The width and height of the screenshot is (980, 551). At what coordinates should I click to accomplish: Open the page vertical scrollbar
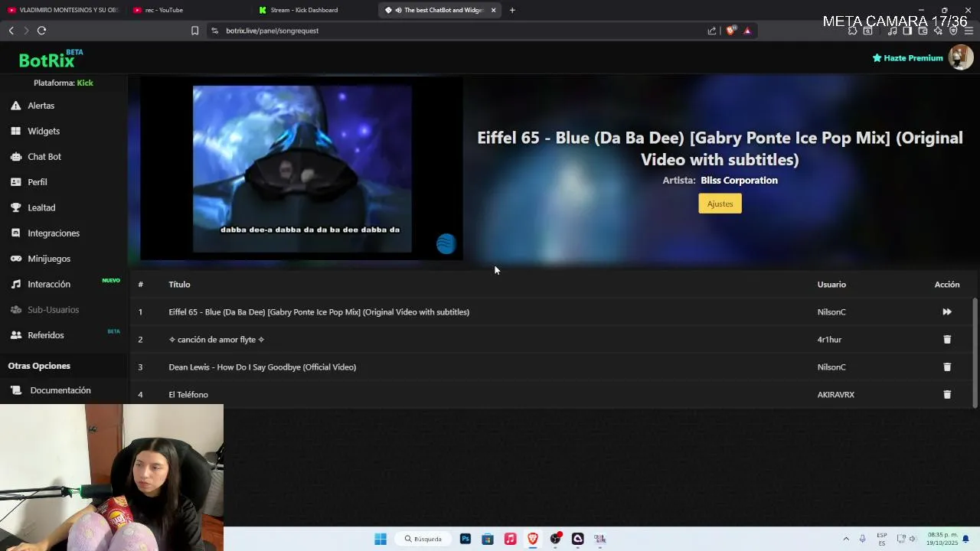[x=975, y=352]
